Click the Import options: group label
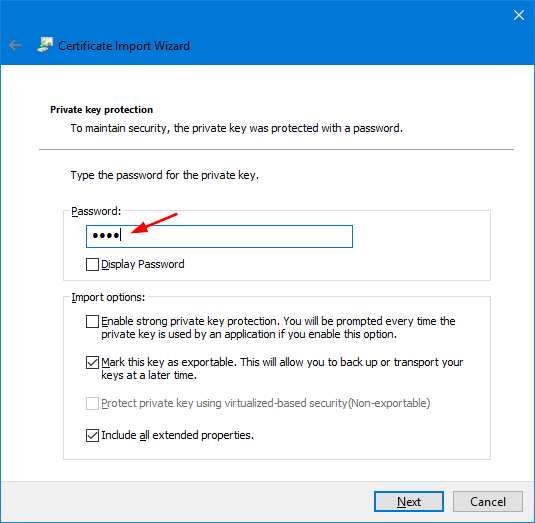Viewport: 535px width, 523px height. point(108,297)
